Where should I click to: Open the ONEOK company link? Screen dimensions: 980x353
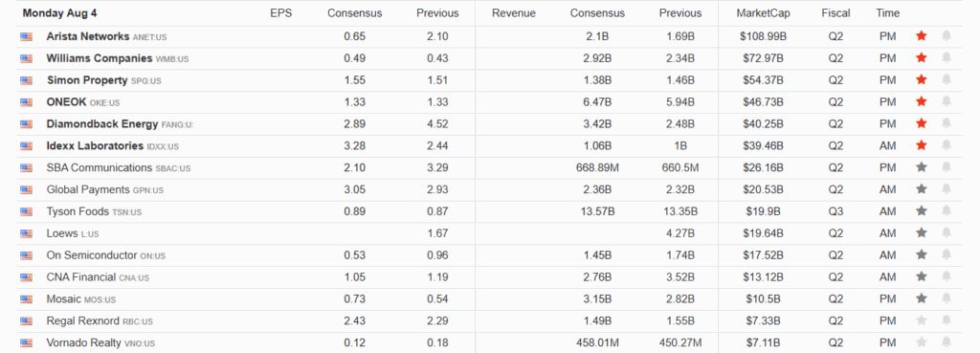click(66, 102)
